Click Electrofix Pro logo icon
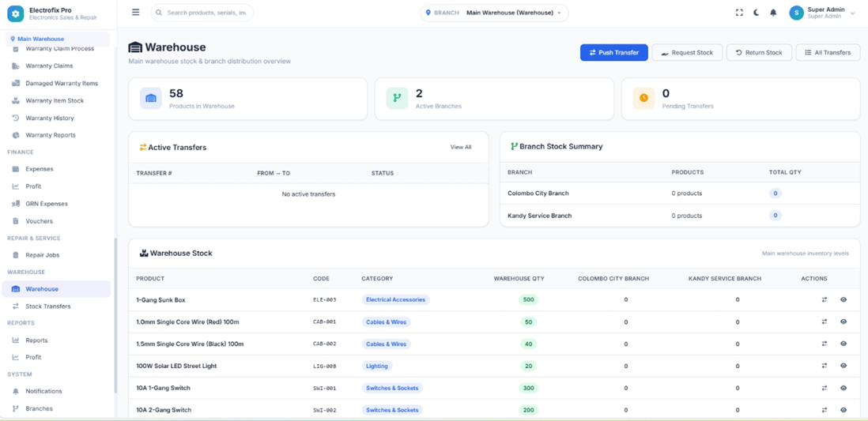This screenshot has width=868, height=421. (16, 14)
